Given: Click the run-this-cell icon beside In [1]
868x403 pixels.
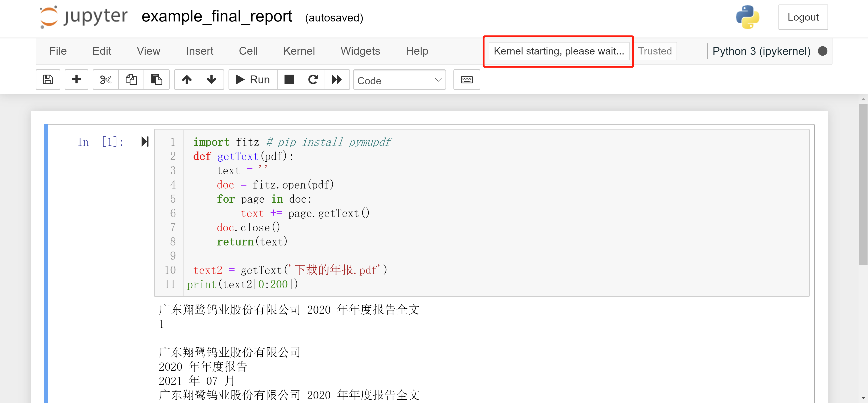Looking at the screenshot, I should pos(145,141).
